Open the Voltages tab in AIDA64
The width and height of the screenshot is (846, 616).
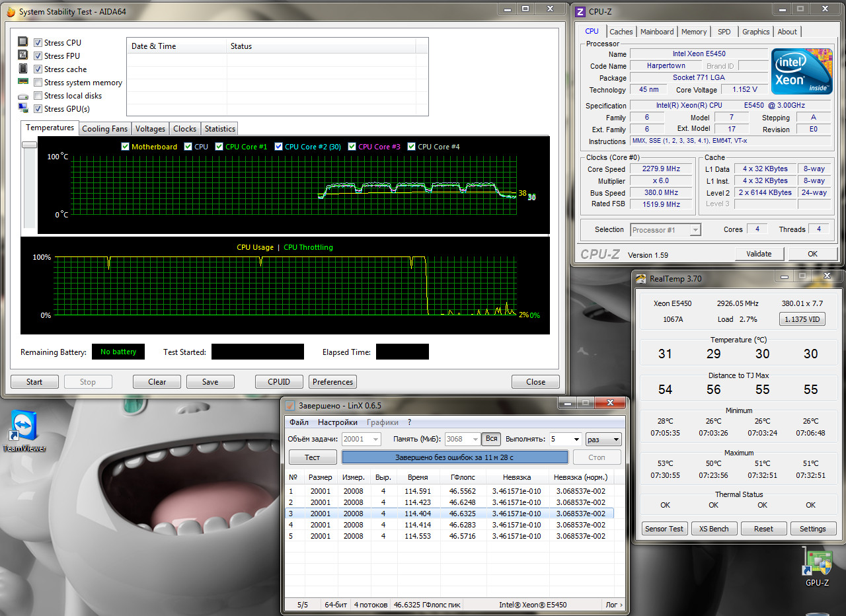click(150, 129)
